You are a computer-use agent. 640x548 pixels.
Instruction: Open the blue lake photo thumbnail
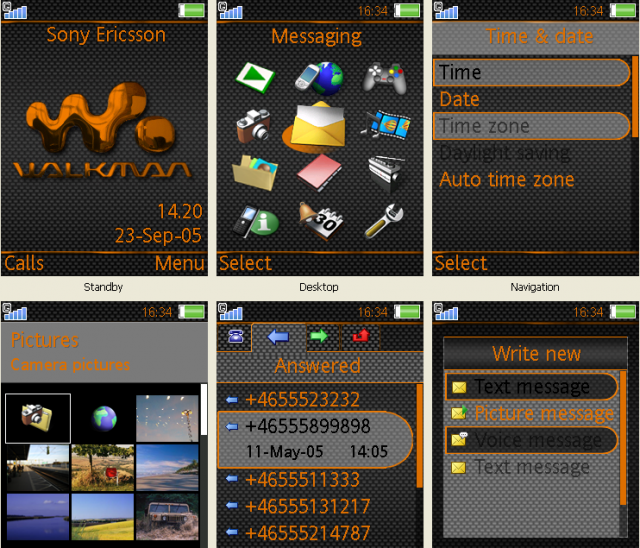coord(38,517)
